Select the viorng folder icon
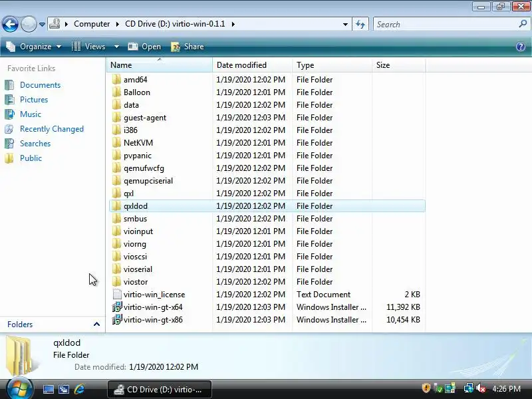 (116, 243)
